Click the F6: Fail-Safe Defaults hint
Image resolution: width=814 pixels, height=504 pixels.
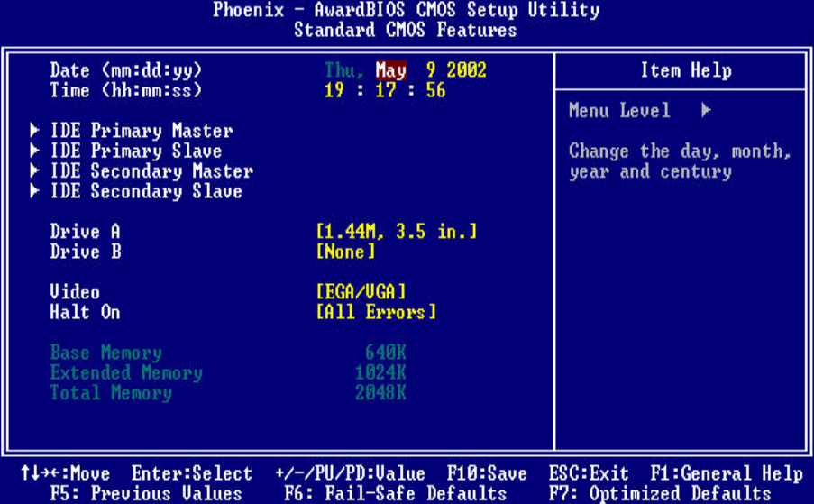pos(396,493)
